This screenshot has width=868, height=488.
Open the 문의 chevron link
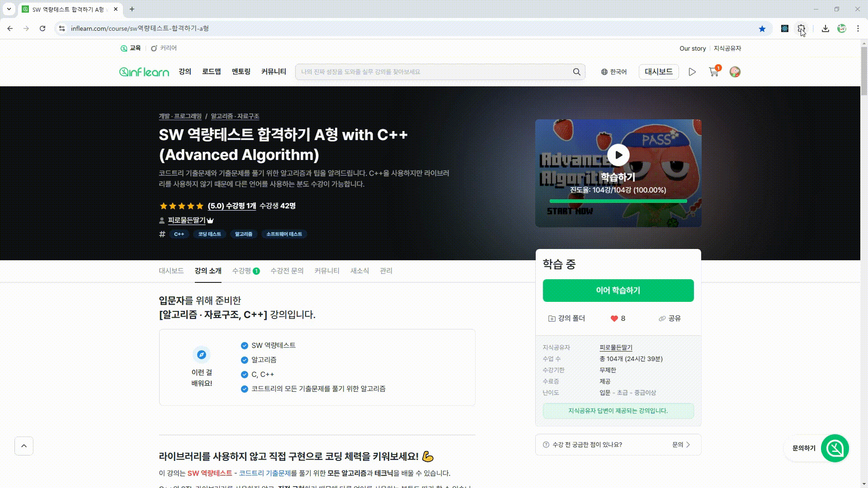click(x=681, y=445)
